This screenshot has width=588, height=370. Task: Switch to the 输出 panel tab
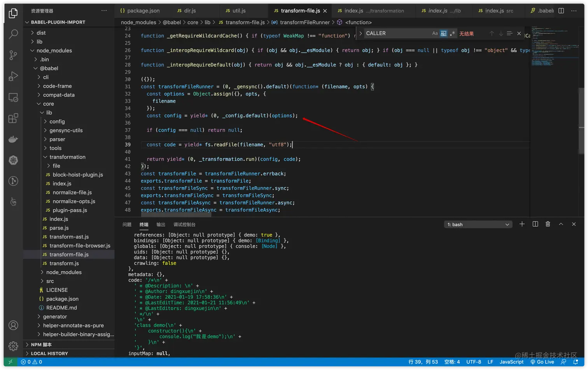(x=161, y=225)
